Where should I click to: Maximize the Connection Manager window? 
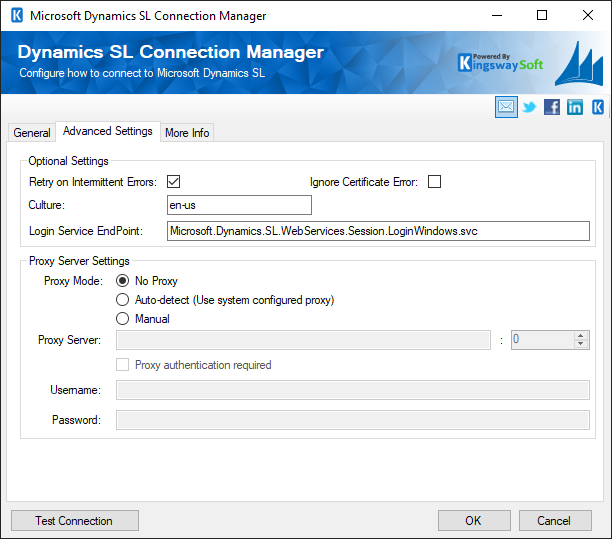[x=542, y=16]
